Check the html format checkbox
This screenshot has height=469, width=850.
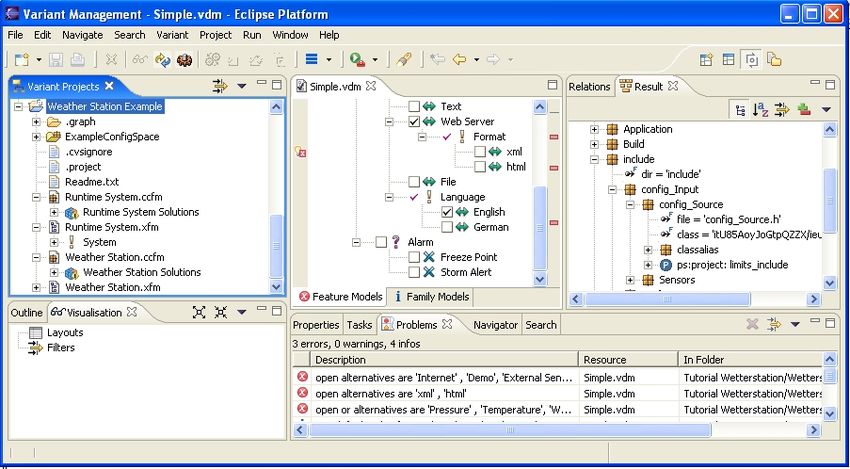coord(480,167)
